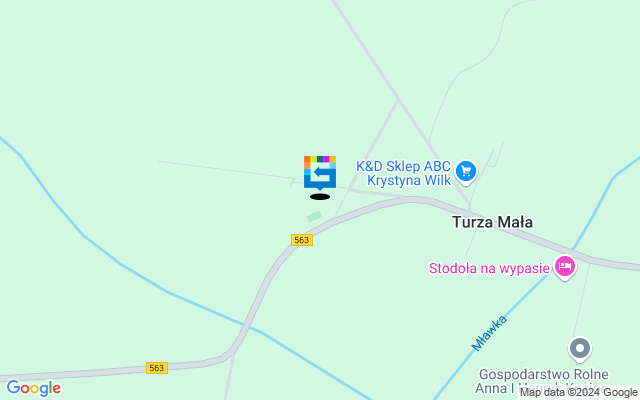Screen dimensions: 640x400
Task: Open the Stodoła na wypasie place label
Action: coord(489,268)
